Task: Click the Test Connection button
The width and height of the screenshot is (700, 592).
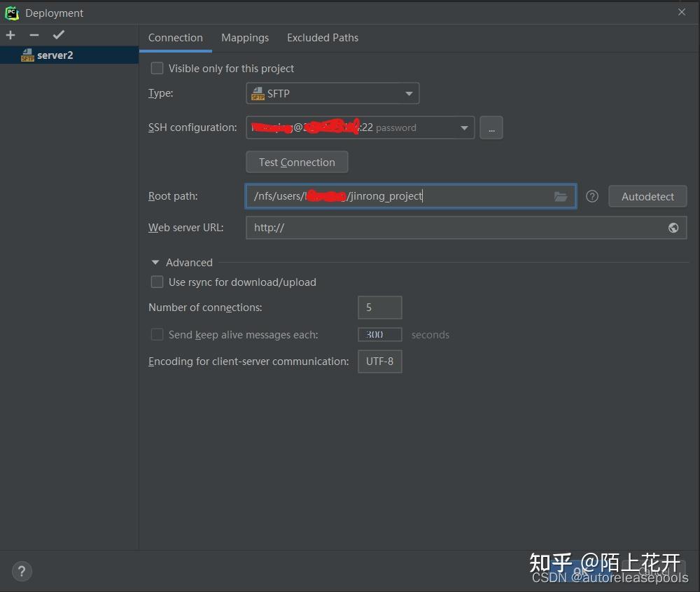Action: pyautogui.click(x=296, y=162)
